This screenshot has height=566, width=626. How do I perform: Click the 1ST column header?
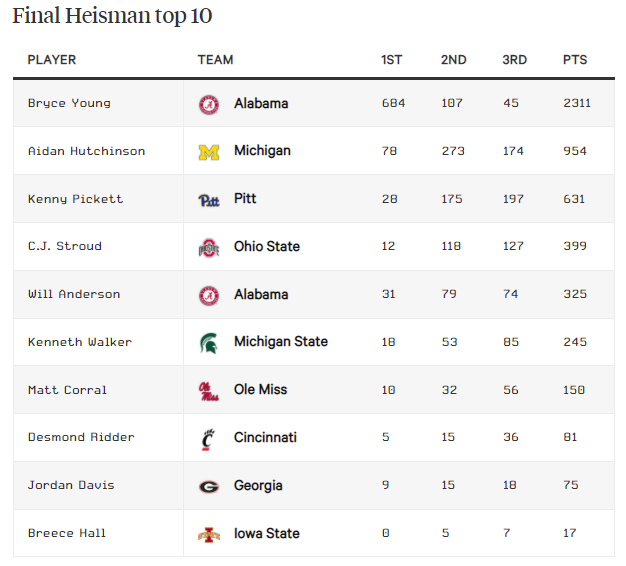pos(392,60)
